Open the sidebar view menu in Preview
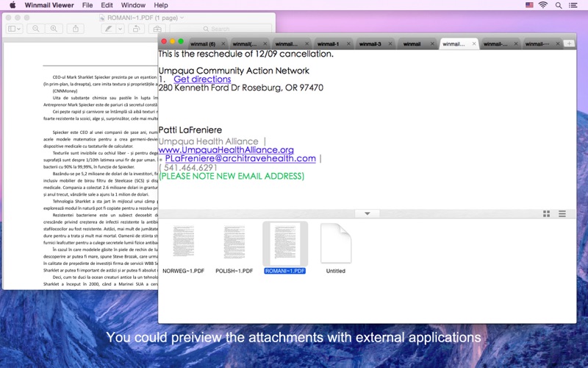 [x=14, y=29]
